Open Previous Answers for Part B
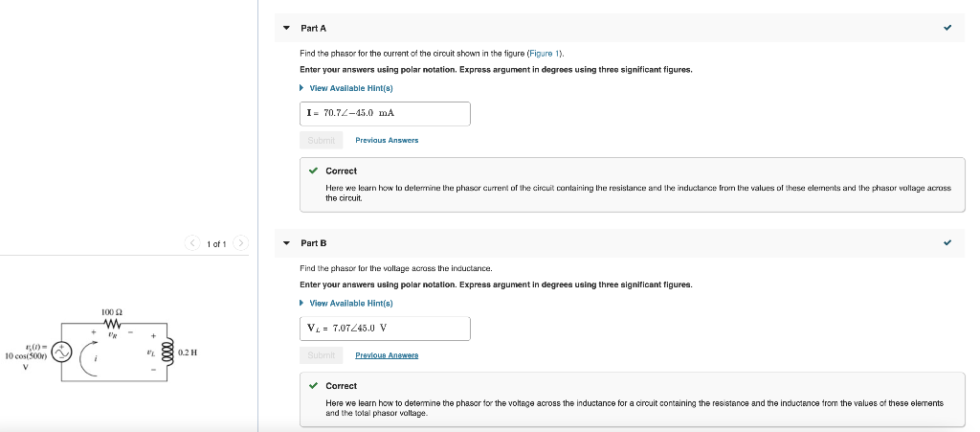980x432 pixels. point(387,355)
